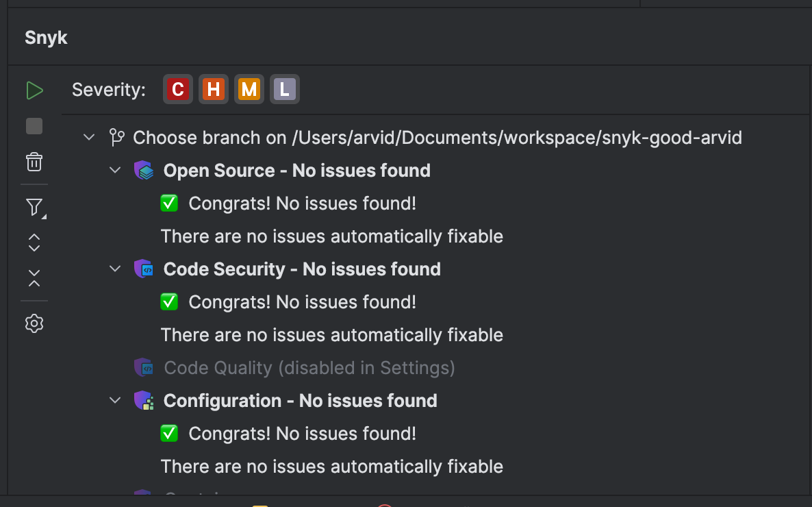Toggle Critical severity filter

coord(178,89)
